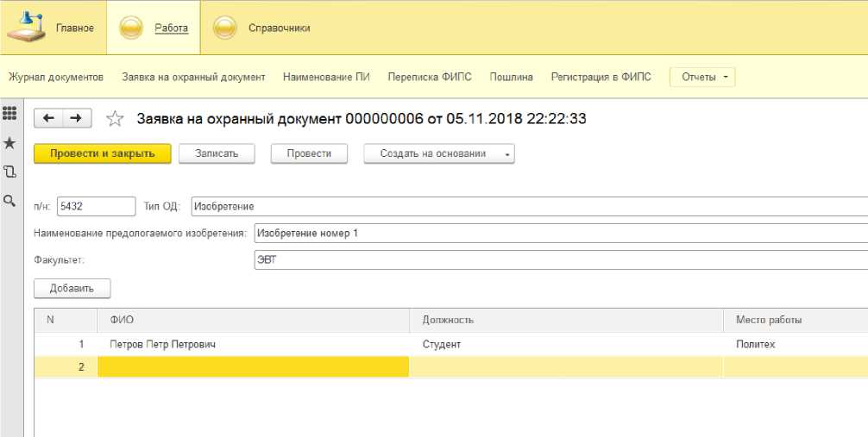
Task: Sort by the N column header
Action: (x=66, y=320)
